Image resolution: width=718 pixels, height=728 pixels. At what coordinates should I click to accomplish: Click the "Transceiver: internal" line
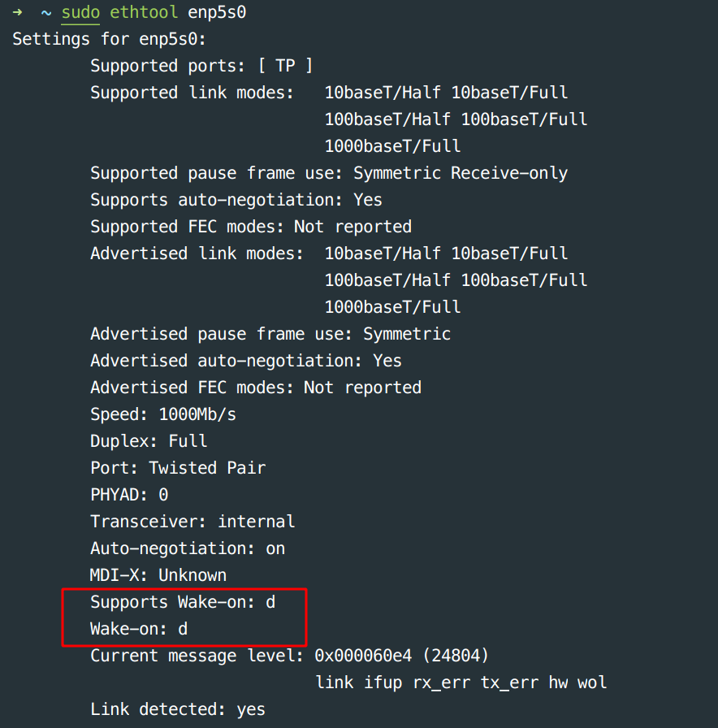point(192,522)
